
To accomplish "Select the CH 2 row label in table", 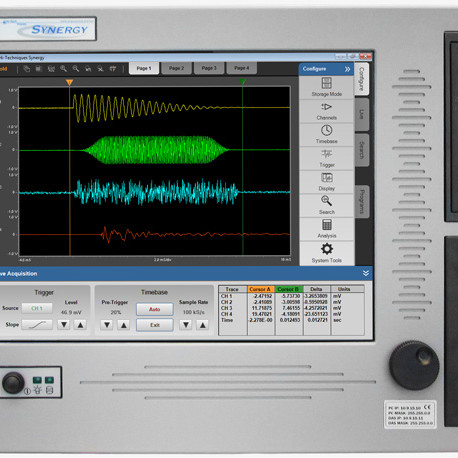I will 227,302.
